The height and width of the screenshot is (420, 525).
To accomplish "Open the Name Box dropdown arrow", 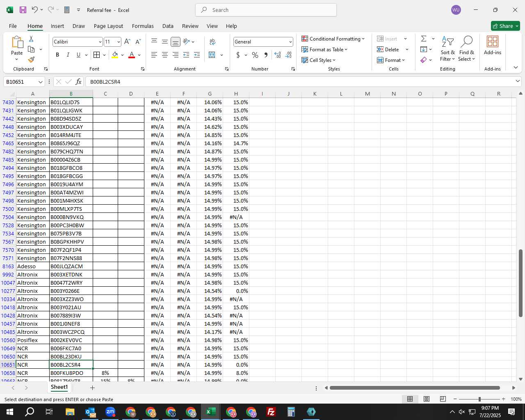I will pyautogui.click(x=40, y=82).
